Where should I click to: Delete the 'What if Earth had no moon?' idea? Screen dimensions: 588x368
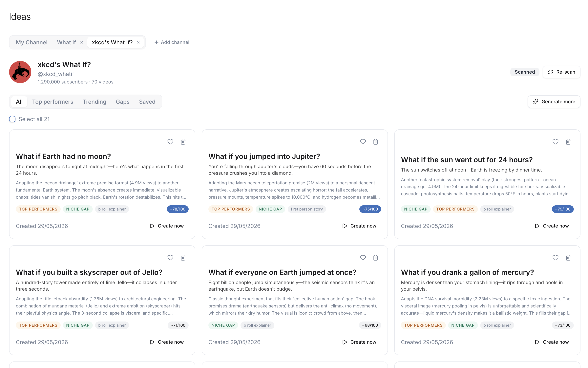[183, 142]
